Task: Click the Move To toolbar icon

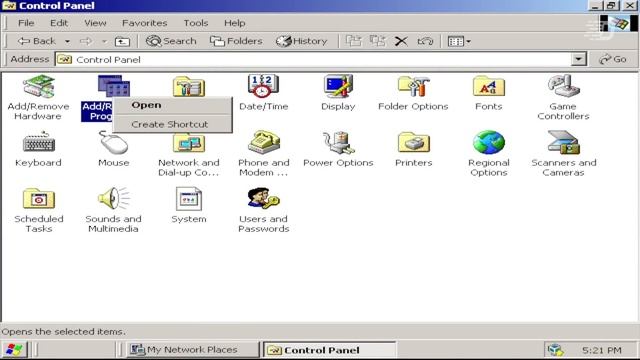Action: [x=353, y=41]
